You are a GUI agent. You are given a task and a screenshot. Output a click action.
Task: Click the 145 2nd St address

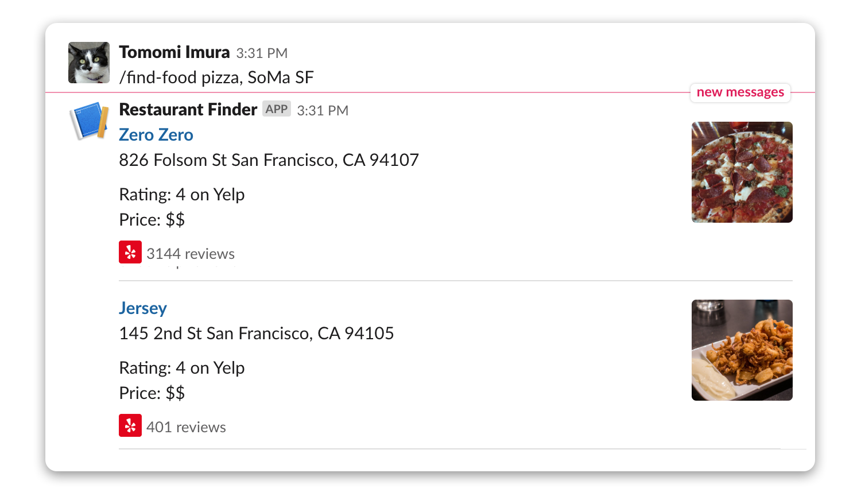coord(256,334)
